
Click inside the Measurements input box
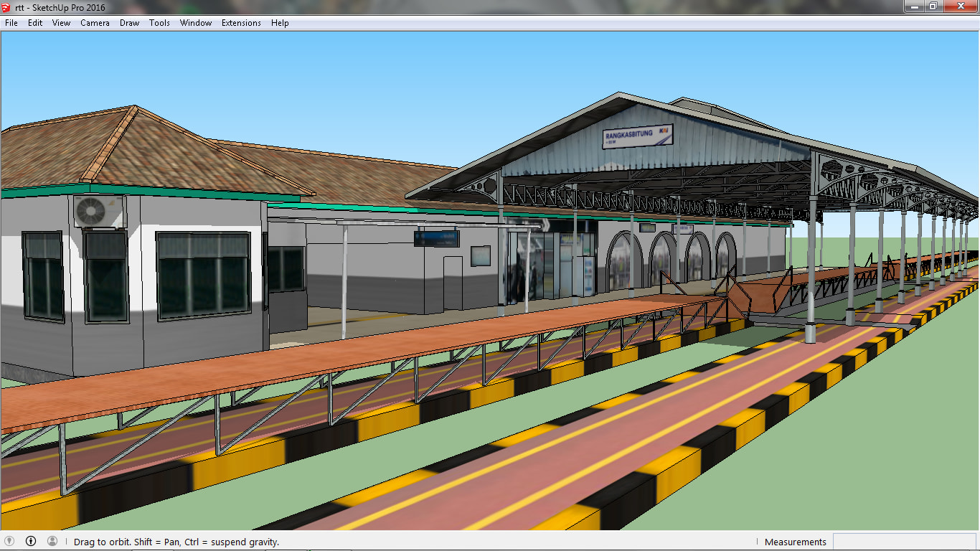[904, 542]
